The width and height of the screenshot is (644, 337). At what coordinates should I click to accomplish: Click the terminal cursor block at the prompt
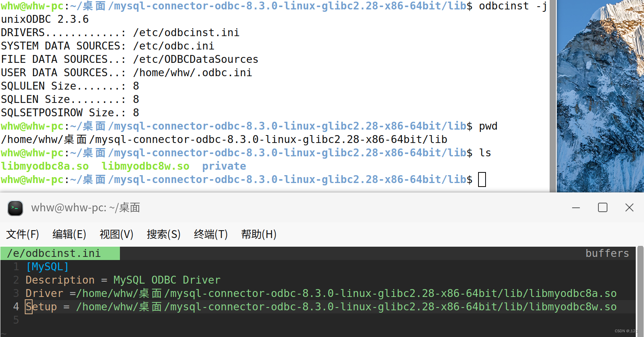tap(482, 179)
